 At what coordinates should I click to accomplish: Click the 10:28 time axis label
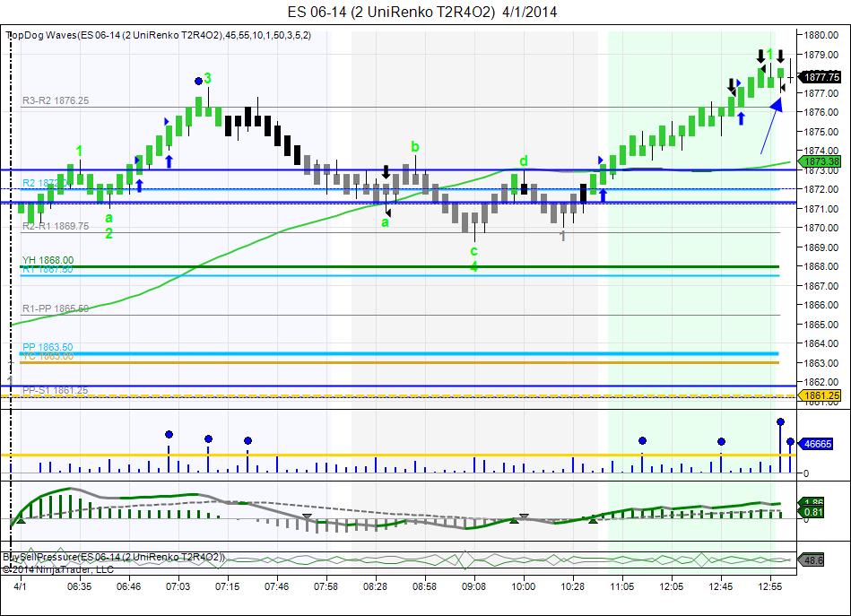coord(573,586)
